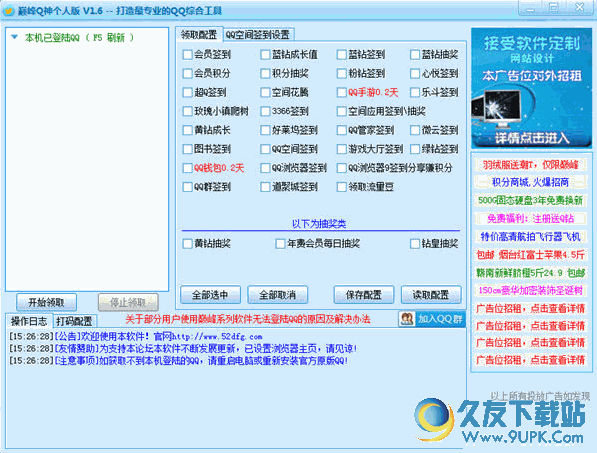
Task: Tick the 道聚城签到 checkbox
Action: [x=265, y=187]
